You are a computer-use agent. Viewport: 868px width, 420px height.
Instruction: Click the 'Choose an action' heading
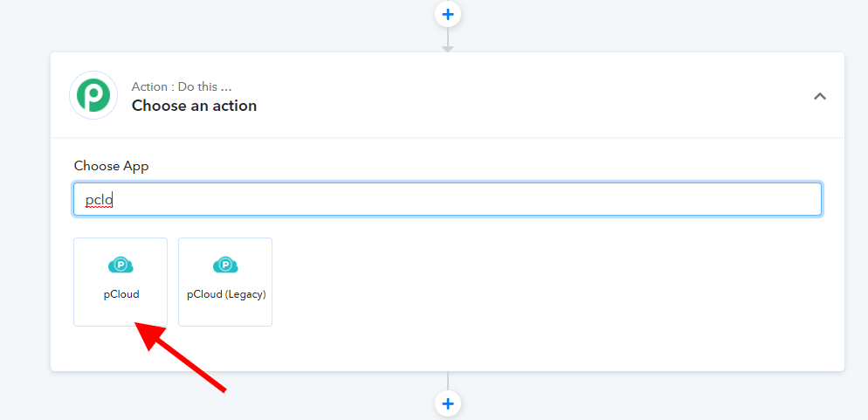[x=195, y=106]
